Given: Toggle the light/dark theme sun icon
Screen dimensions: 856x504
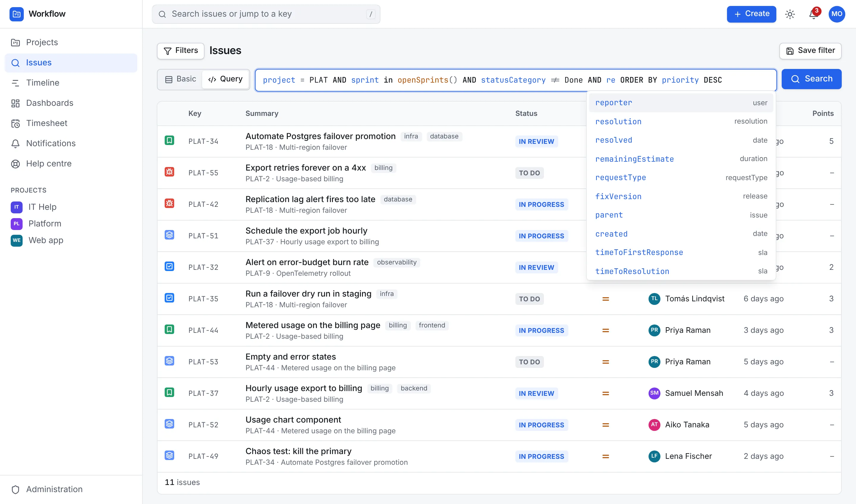Looking at the screenshot, I should (x=790, y=14).
